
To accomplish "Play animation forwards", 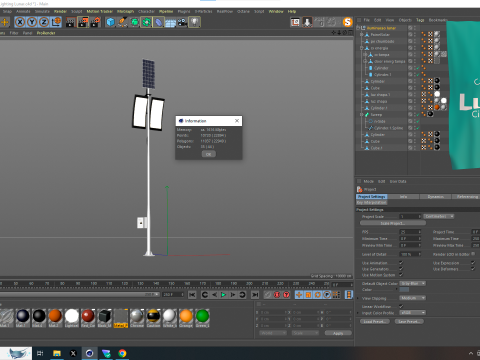I will (224, 295).
